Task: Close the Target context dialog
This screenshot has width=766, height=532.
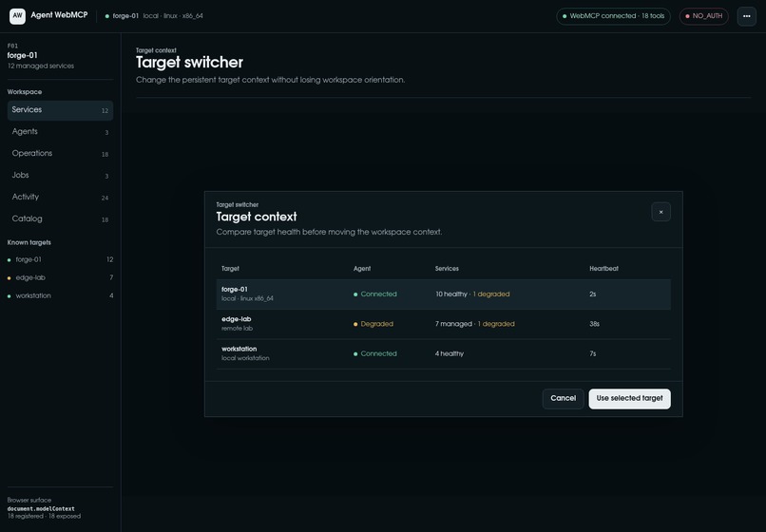Action: pyautogui.click(x=661, y=212)
